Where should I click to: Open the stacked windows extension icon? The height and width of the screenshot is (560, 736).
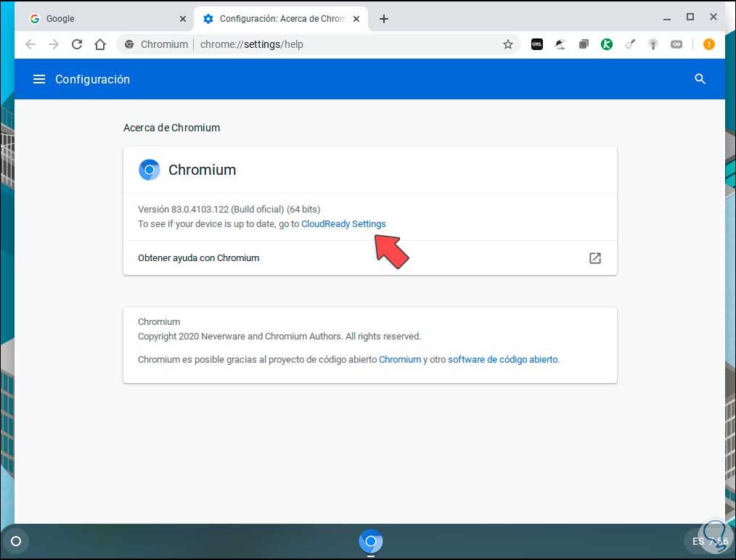(584, 44)
